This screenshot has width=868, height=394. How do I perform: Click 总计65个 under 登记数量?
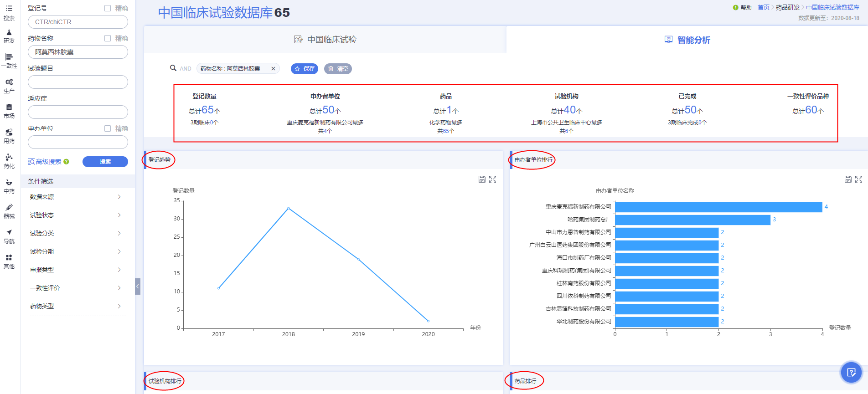204,110
